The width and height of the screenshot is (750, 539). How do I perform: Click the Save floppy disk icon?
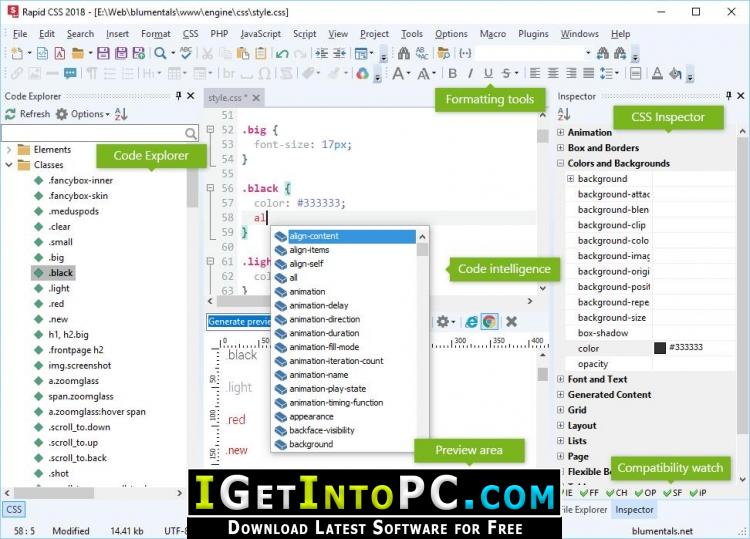tap(103, 54)
